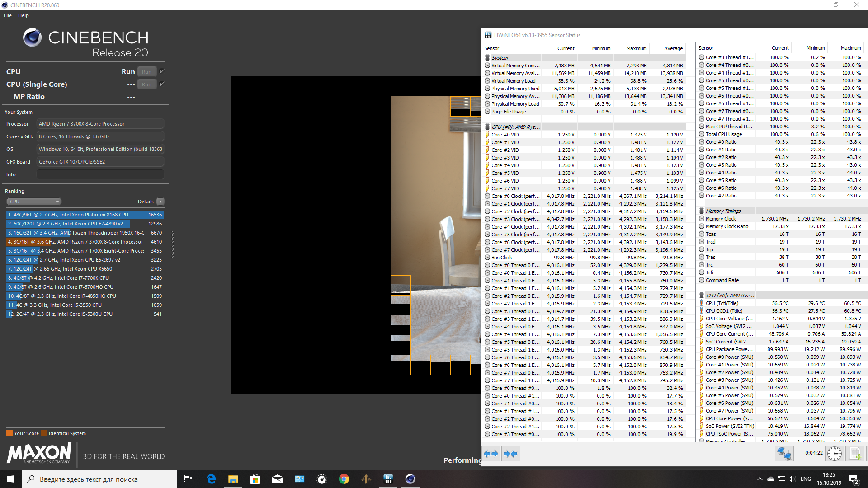
Task: Open HWiNFO remote network monitoring icon
Action: pos(784,453)
